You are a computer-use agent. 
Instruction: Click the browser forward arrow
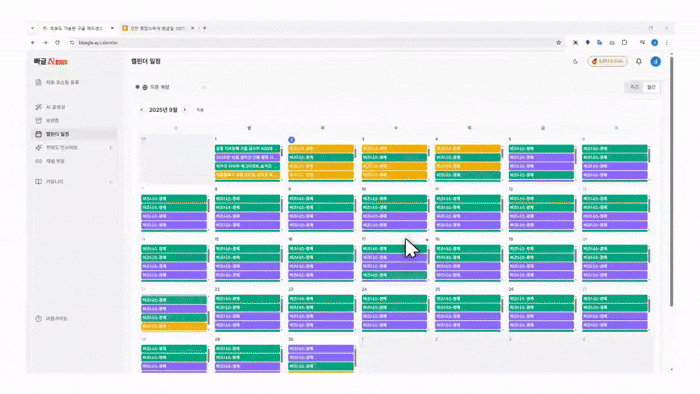pos(45,42)
